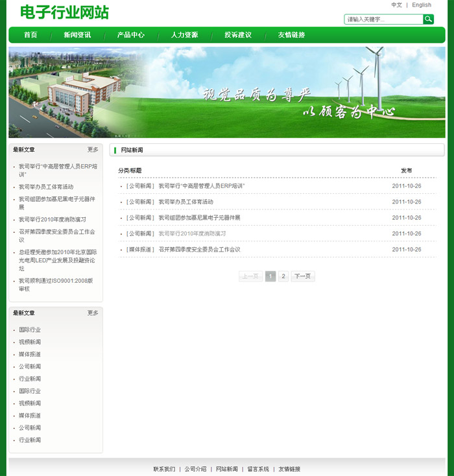Open 召开第四季度安全委员会工作会议 in main list
454x476 pixels.
coord(199,250)
